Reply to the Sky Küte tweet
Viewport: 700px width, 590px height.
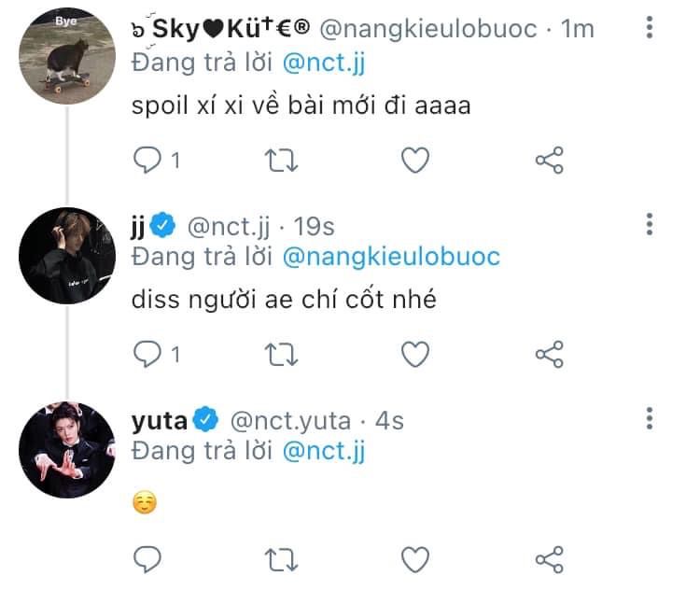pos(149,162)
